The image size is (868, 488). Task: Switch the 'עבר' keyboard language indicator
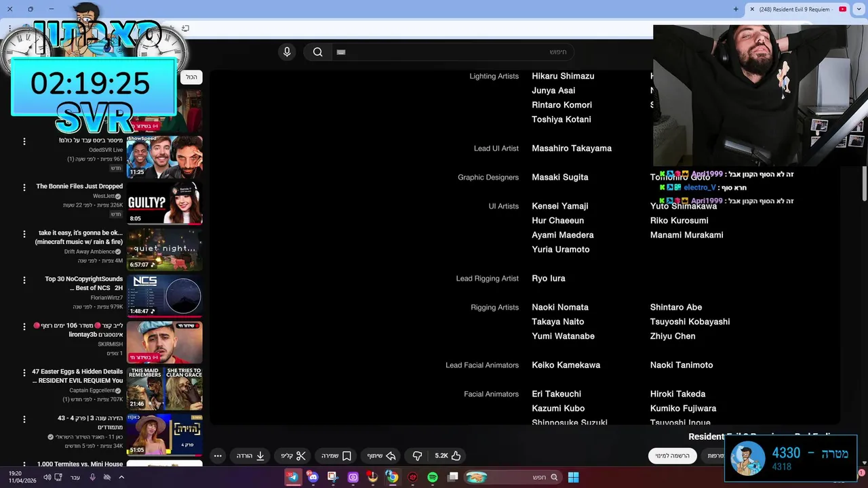pos(75,477)
